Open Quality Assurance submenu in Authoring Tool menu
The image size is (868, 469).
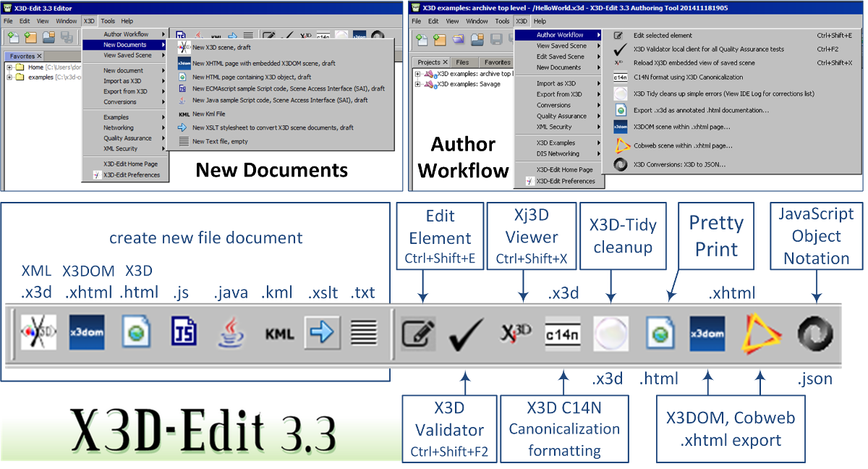click(x=559, y=116)
